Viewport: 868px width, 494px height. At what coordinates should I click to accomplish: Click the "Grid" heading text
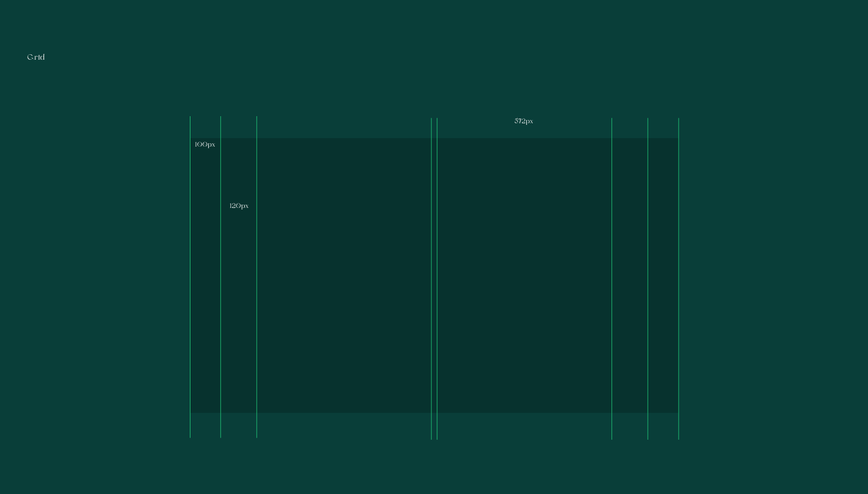point(36,57)
